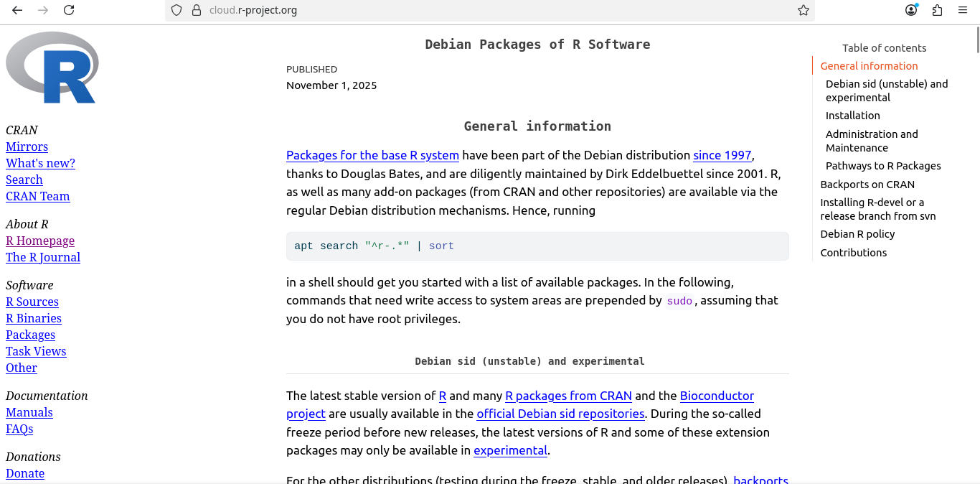Open the CRAN Mirrors link

point(27,146)
